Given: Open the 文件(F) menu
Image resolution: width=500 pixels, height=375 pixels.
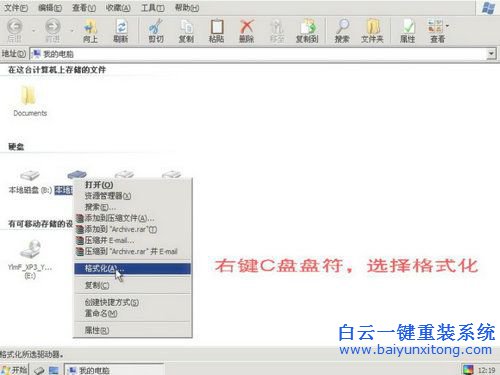Looking at the screenshot, I should [16, 7].
